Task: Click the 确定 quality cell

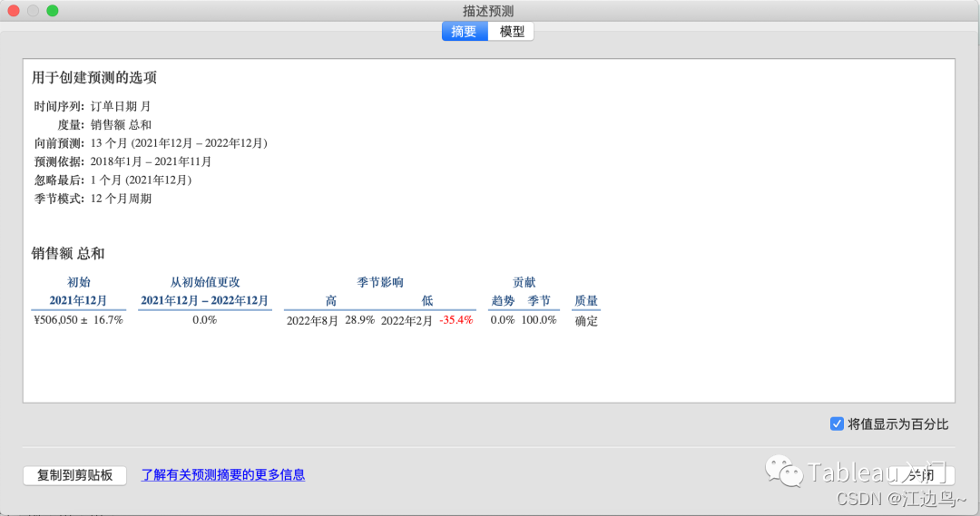Action: click(x=586, y=321)
